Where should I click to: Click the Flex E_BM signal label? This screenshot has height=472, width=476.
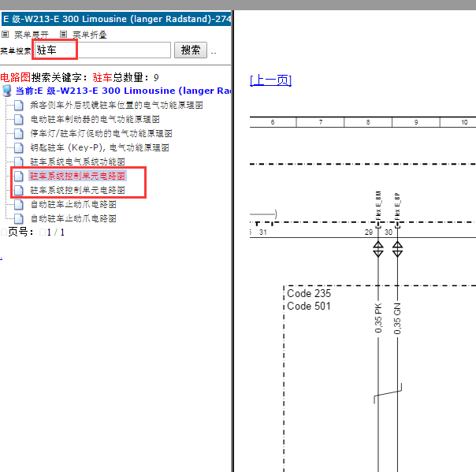pyautogui.click(x=378, y=205)
